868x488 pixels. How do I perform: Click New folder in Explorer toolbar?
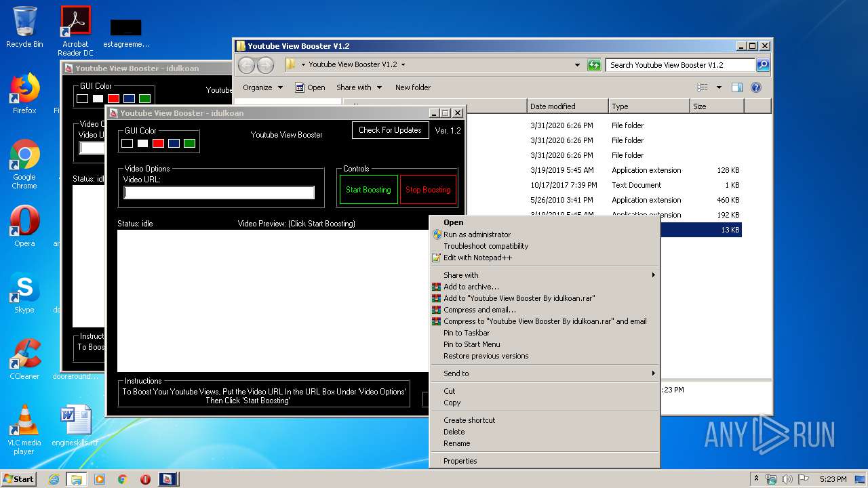click(413, 87)
